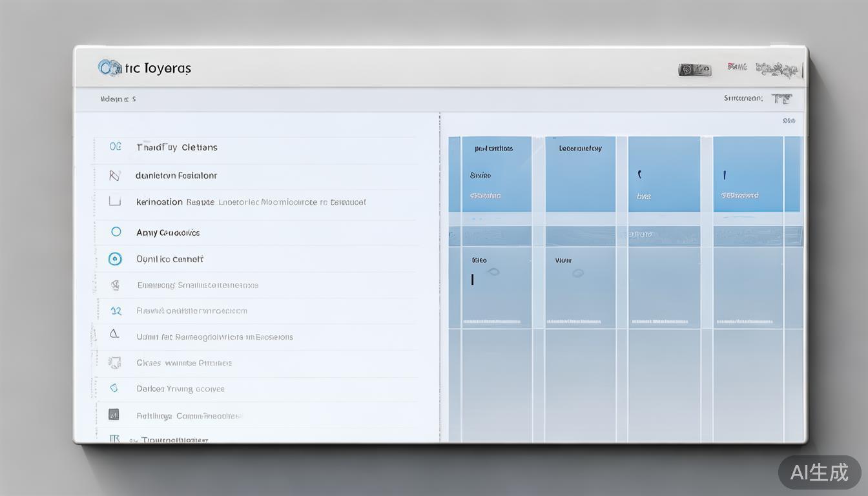Click the red-lettered item in the top-right header
The height and width of the screenshot is (496, 868).
737,67
